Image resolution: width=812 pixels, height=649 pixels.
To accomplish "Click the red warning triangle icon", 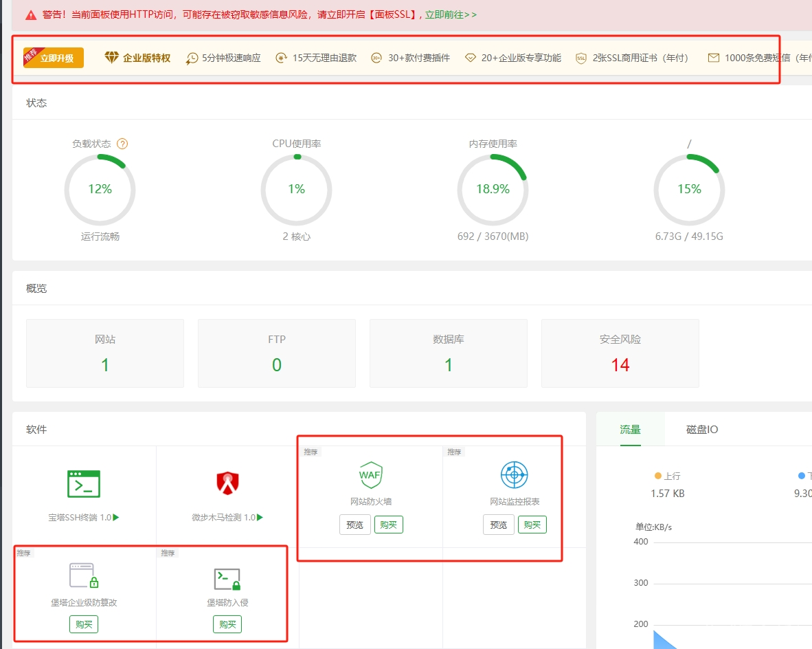I will pos(31,15).
